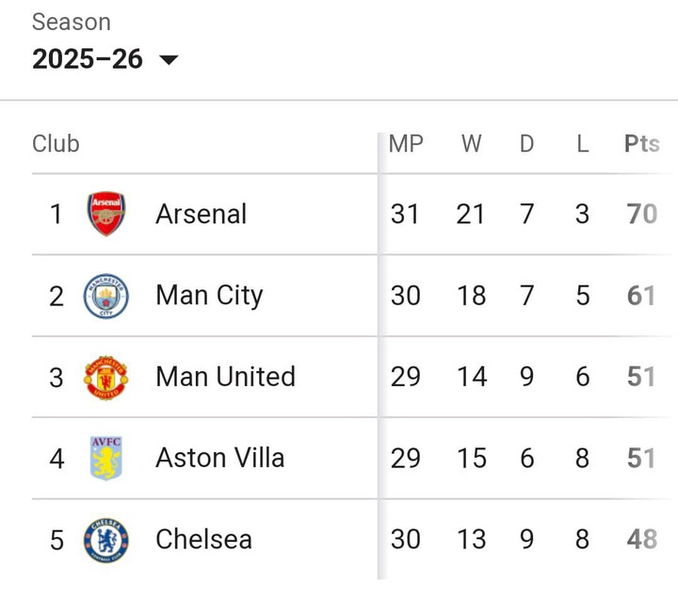Click the Man City club crest
The height and width of the screenshot is (616, 678).
tap(105, 296)
